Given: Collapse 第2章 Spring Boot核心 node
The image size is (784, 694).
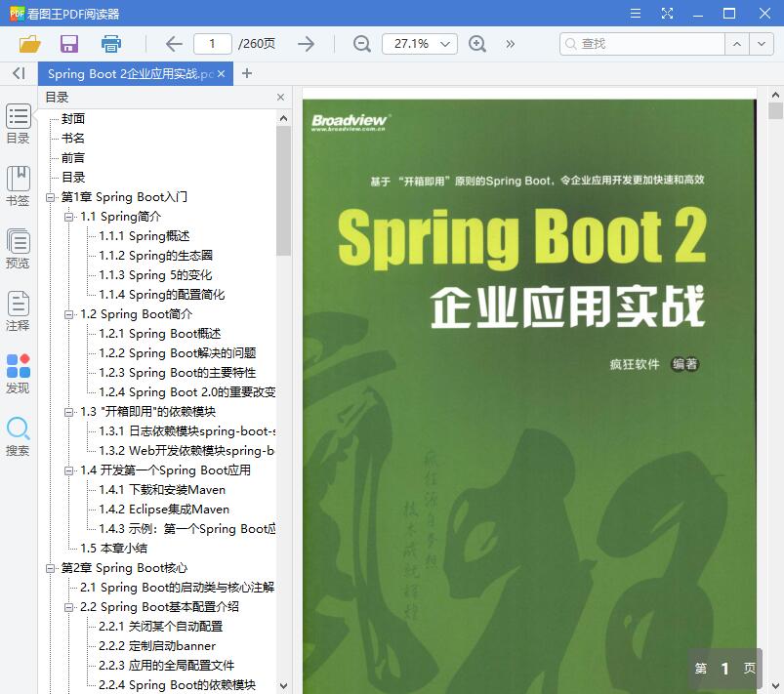Looking at the screenshot, I should pyautogui.click(x=50, y=568).
